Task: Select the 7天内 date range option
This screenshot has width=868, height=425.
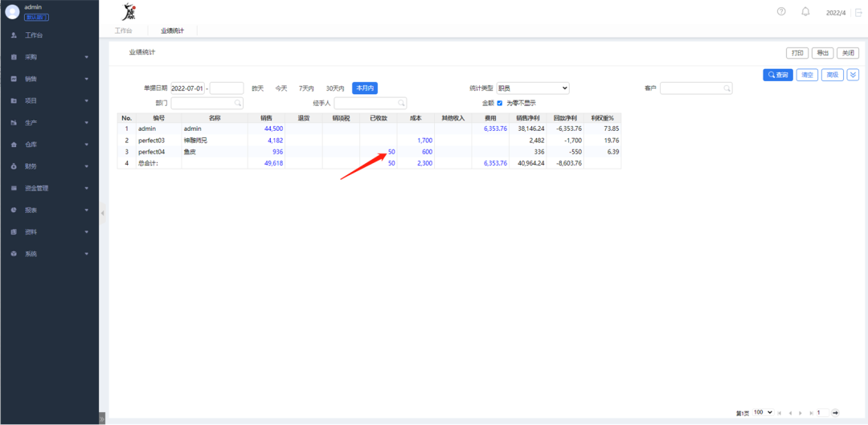Action: coord(306,88)
